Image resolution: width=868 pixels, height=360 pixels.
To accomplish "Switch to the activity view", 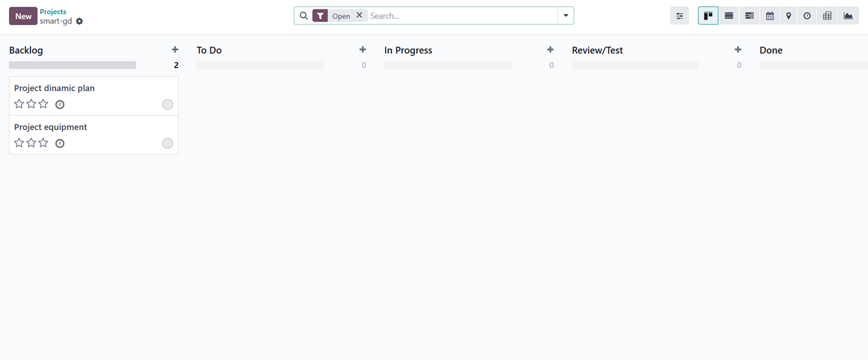I will point(807,16).
